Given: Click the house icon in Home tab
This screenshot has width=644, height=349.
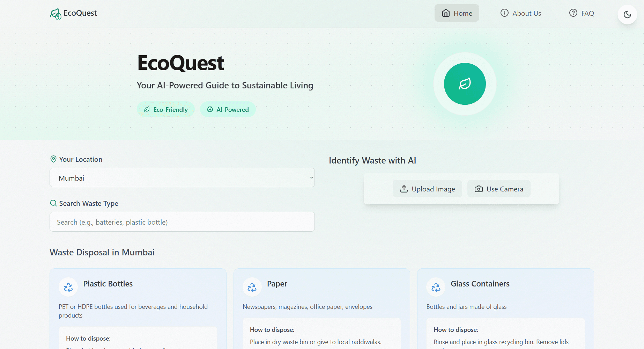Looking at the screenshot, I should (x=446, y=13).
